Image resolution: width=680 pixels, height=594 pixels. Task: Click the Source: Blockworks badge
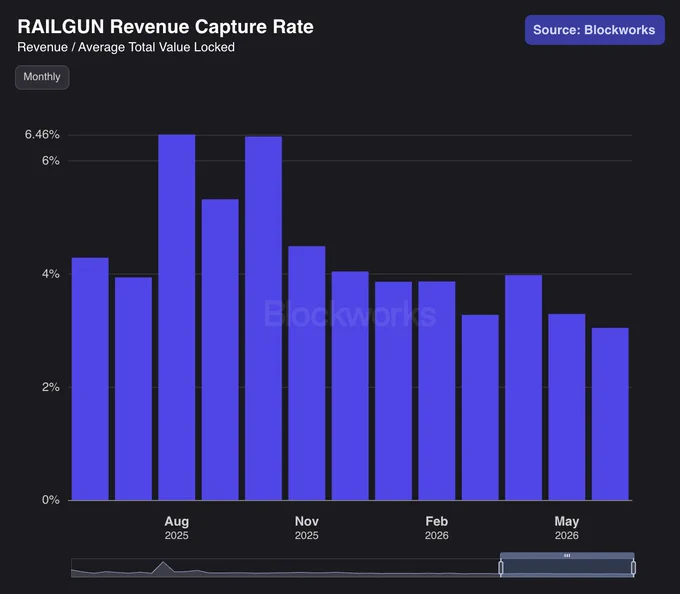coord(595,30)
